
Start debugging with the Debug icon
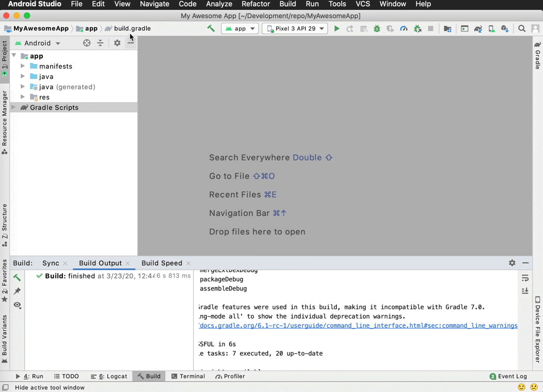[377, 29]
